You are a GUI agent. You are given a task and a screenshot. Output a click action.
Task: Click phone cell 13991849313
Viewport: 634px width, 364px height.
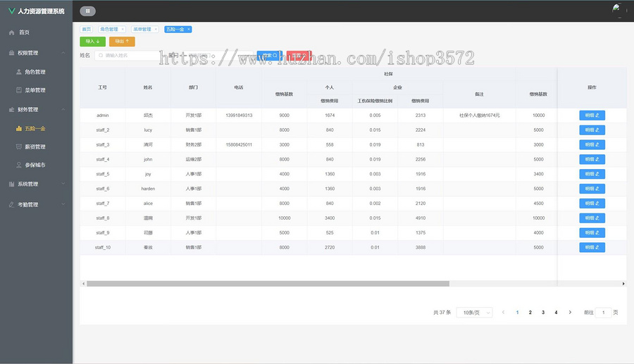[x=239, y=115]
